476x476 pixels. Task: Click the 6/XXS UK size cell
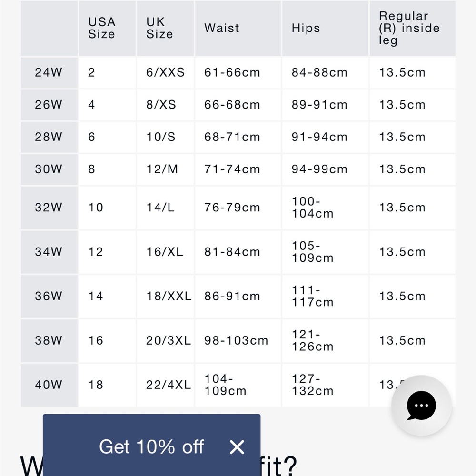pyautogui.click(x=165, y=72)
